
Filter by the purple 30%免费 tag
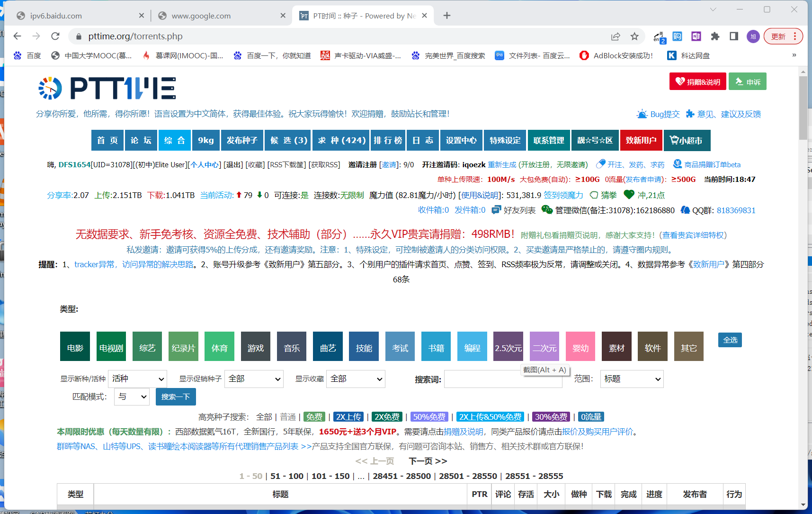point(551,417)
